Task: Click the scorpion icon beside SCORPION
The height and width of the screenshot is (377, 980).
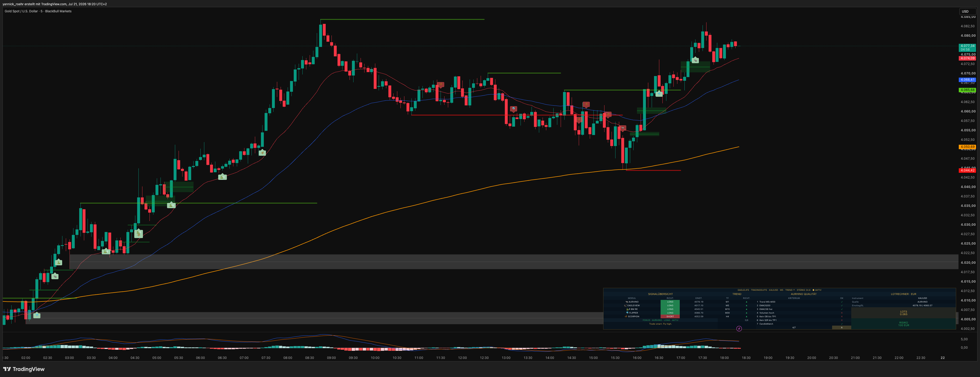Action: click(626, 316)
